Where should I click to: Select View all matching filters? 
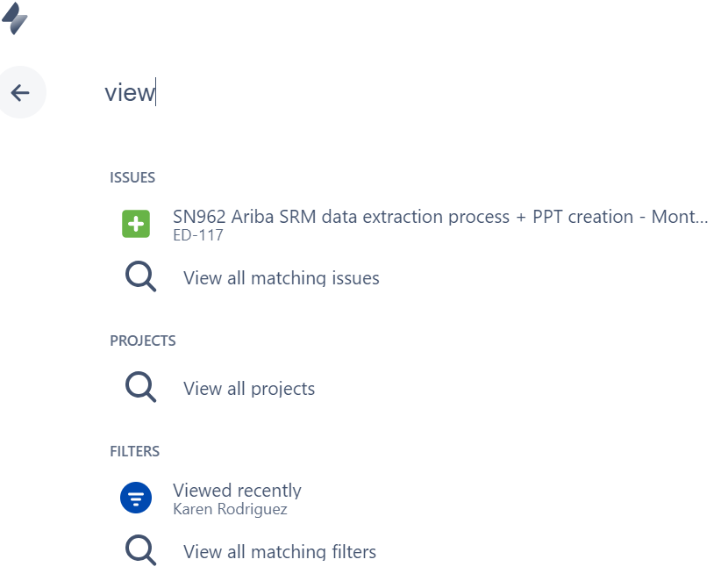tap(279, 552)
